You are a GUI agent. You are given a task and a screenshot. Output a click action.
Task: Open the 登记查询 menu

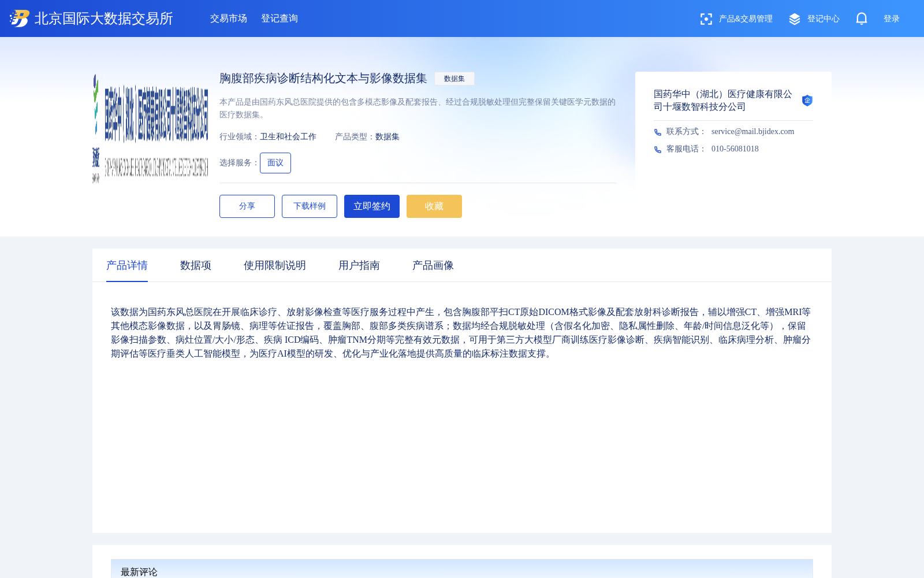[x=280, y=18]
